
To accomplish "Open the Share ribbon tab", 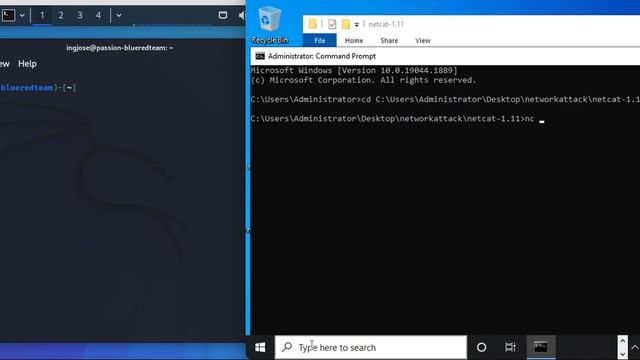I will point(389,40).
